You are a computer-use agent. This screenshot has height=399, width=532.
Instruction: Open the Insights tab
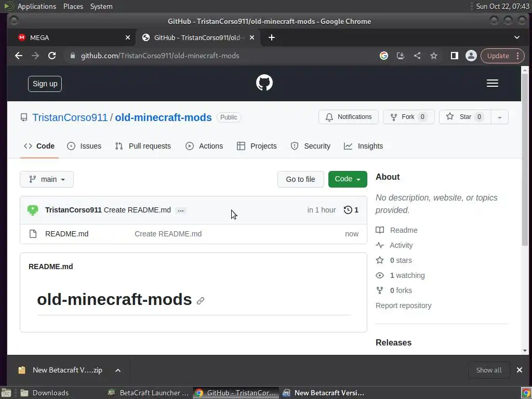tap(363, 146)
